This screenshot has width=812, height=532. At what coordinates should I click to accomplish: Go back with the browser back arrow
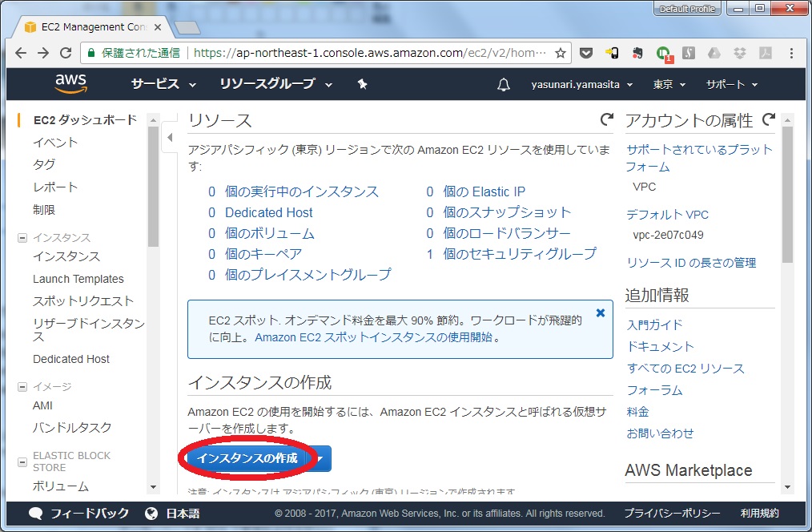point(21,53)
